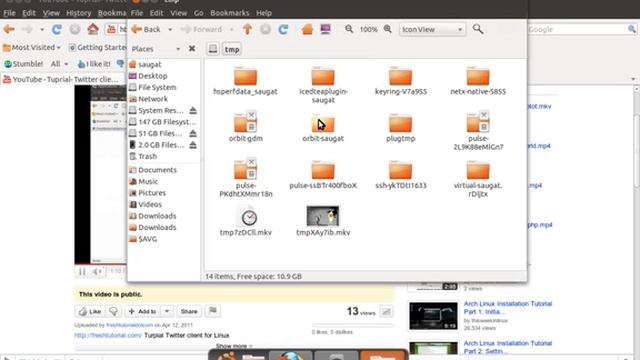Click the I like it! button

coord(94,64)
